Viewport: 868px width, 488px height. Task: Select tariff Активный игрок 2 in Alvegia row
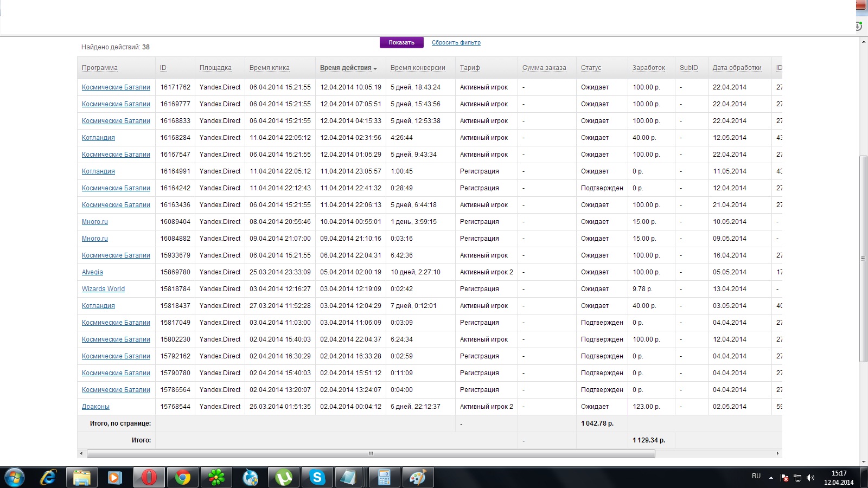click(487, 272)
